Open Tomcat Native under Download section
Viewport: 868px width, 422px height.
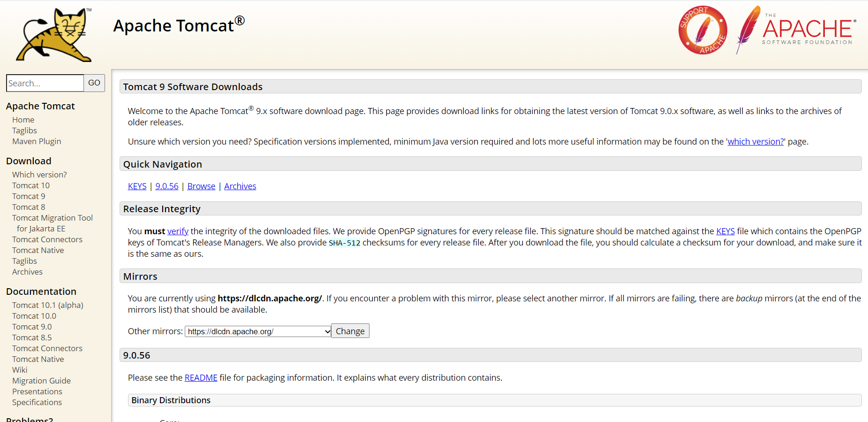click(x=38, y=250)
